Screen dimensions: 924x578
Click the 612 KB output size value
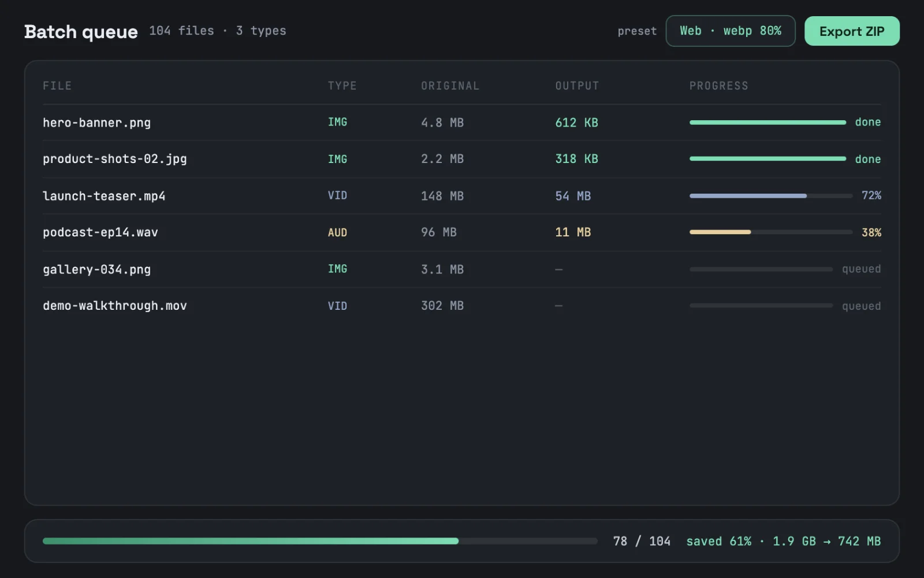576,123
